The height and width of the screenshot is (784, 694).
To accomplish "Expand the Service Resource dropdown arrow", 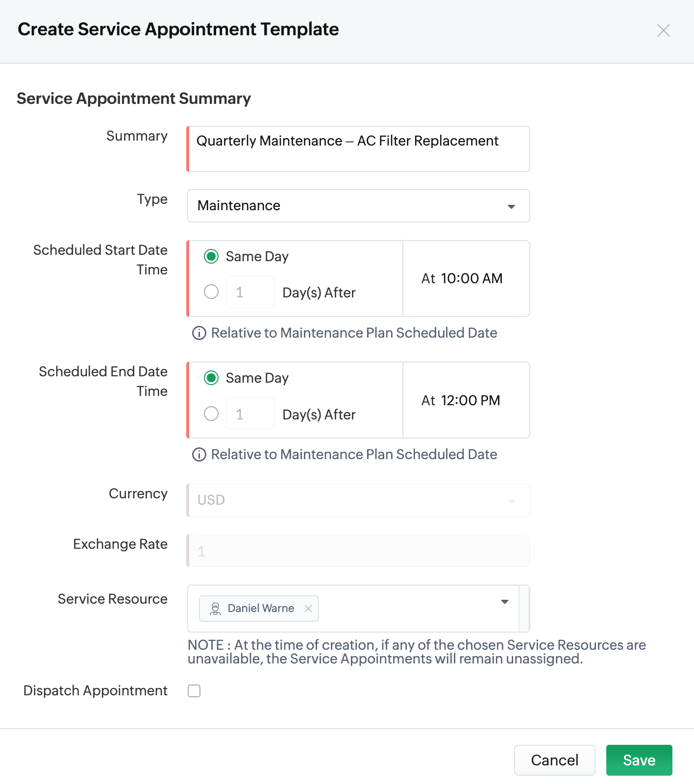I will pos(504,602).
